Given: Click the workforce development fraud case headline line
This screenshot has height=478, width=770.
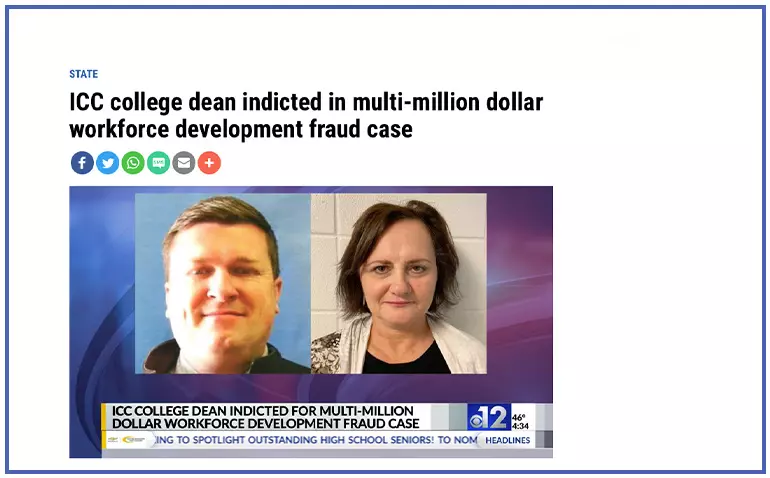Looking at the screenshot, I should pyautogui.click(x=241, y=129).
